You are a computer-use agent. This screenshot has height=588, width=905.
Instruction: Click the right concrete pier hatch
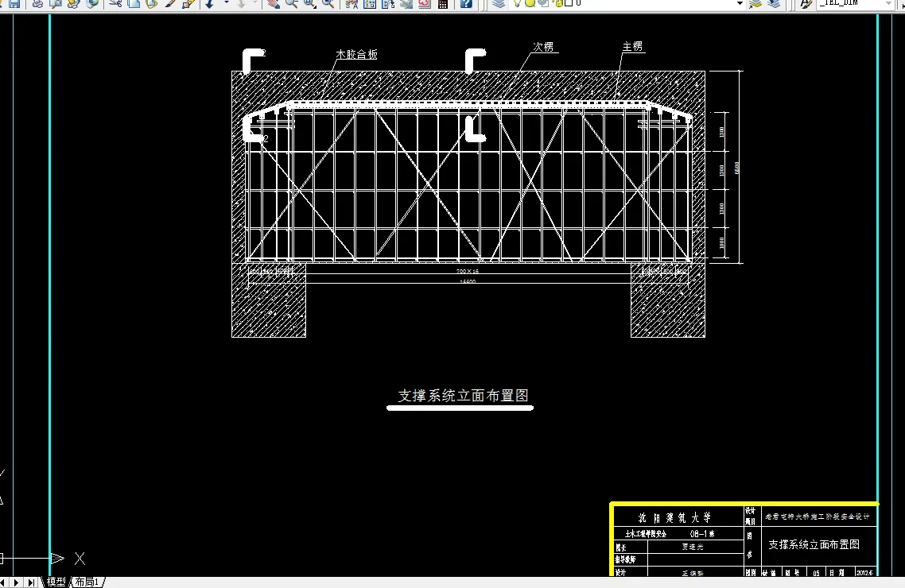pyautogui.click(x=668, y=300)
